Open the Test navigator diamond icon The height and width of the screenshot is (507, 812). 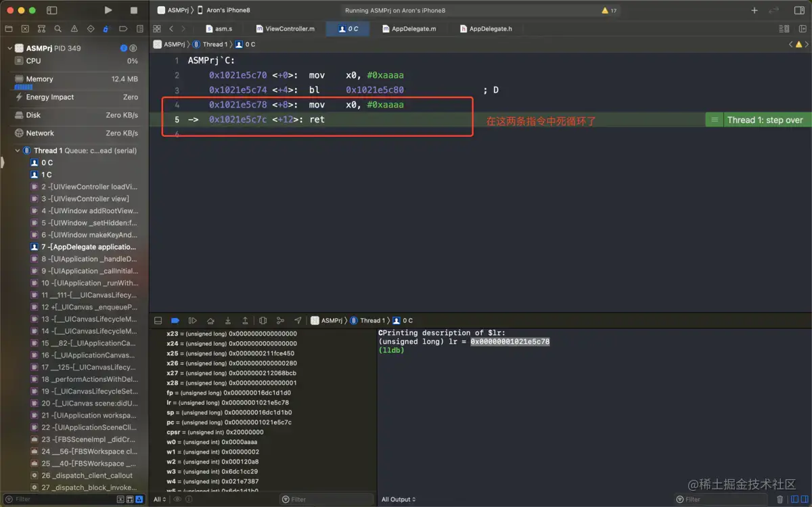(x=90, y=29)
